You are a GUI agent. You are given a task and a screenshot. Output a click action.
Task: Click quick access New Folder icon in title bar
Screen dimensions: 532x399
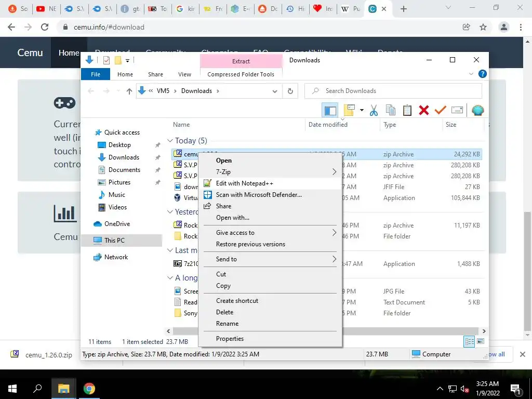(x=118, y=60)
